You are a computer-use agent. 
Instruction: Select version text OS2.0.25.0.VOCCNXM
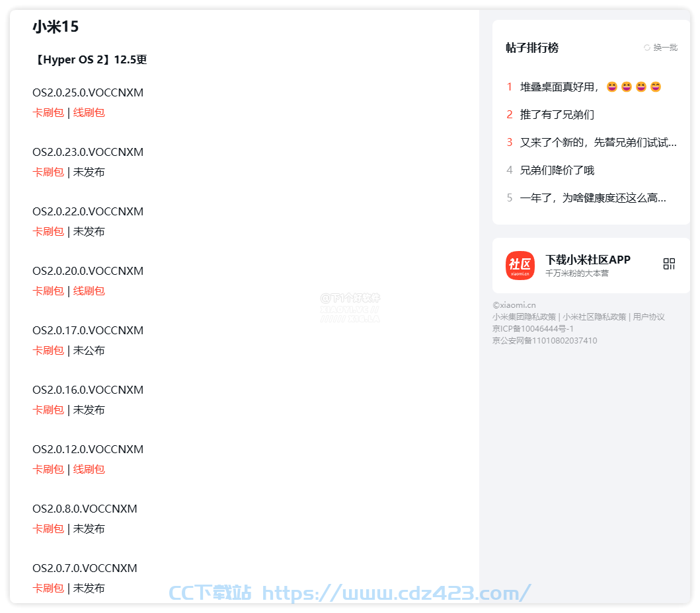(x=88, y=92)
